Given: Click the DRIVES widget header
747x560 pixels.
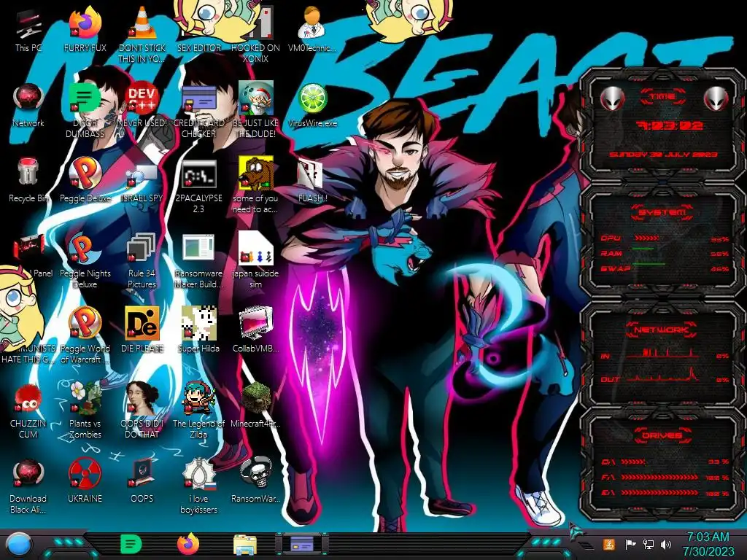Looking at the screenshot, I should point(661,435).
